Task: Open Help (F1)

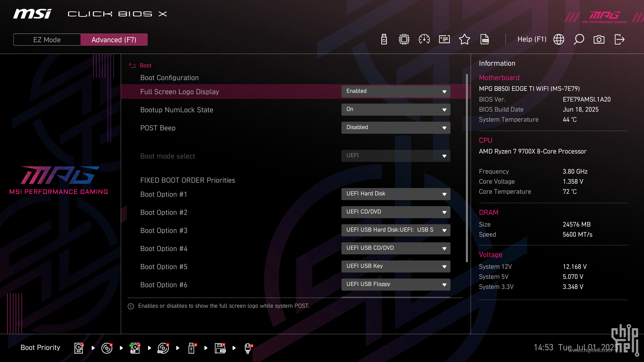Action: (532, 39)
